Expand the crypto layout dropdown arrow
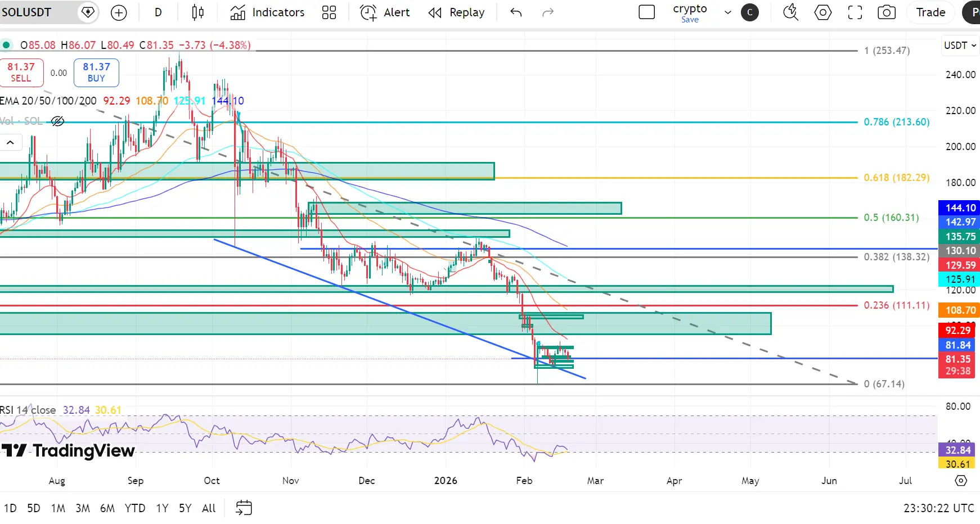The height and width of the screenshot is (524, 980). (x=727, y=12)
